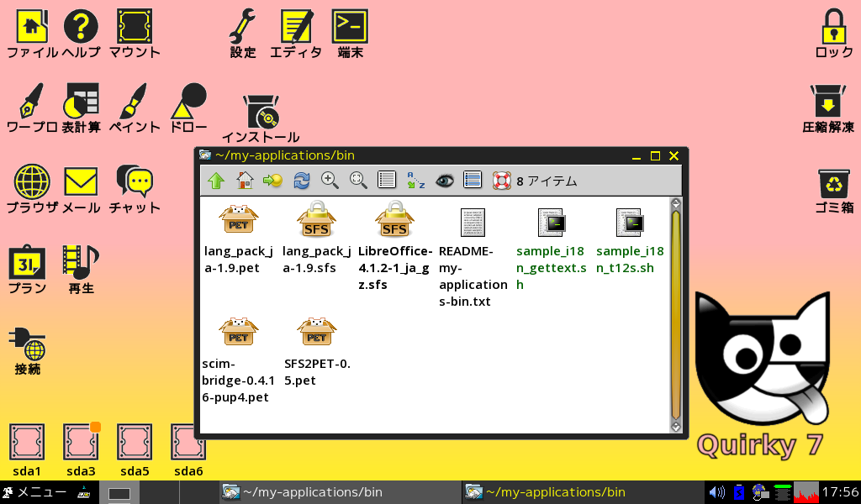Open チャット chat icon
Image resolution: width=861 pixels, height=504 pixels.
point(135,189)
